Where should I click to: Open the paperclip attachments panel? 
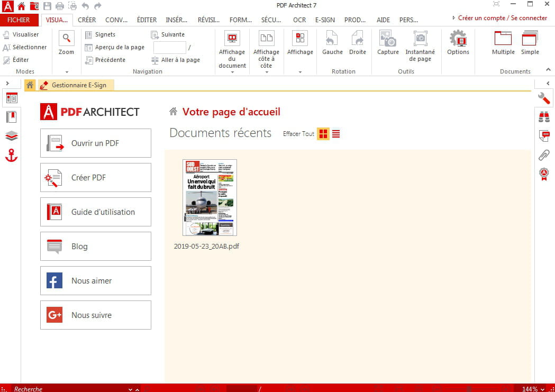pyautogui.click(x=544, y=155)
